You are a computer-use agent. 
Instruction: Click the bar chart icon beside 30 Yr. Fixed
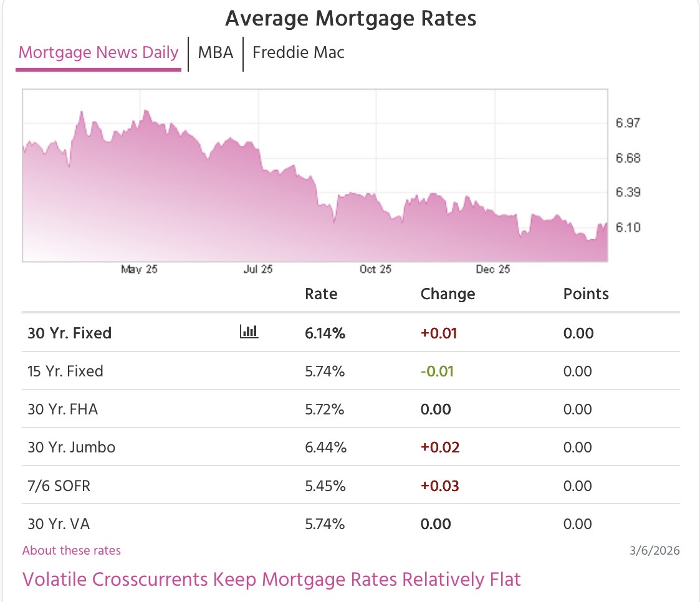point(249,332)
